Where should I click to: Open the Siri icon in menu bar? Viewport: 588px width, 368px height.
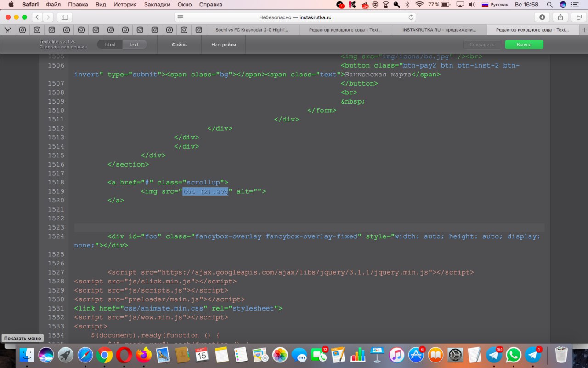coord(563,5)
